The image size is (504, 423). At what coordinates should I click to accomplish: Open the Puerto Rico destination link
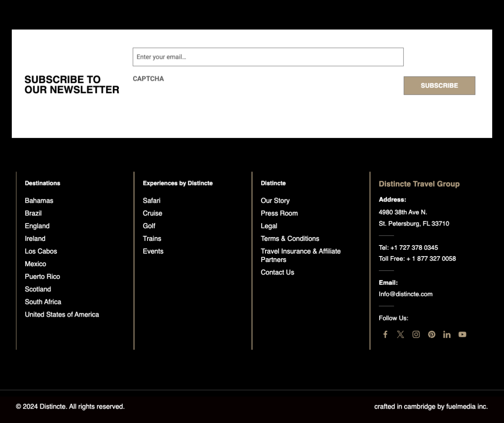coord(42,276)
